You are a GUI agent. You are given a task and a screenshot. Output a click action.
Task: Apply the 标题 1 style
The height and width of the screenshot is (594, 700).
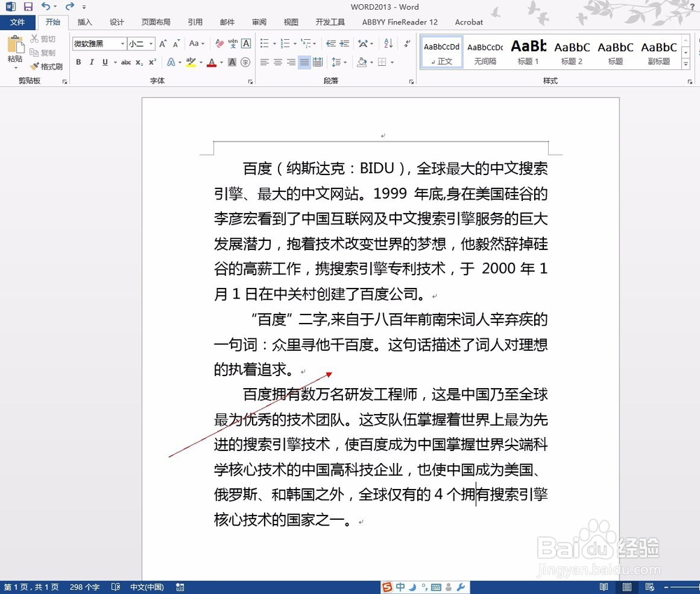[x=528, y=52]
